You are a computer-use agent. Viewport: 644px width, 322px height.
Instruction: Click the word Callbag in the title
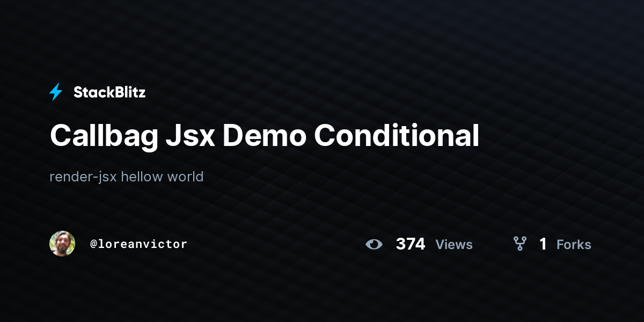coord(104,136)
